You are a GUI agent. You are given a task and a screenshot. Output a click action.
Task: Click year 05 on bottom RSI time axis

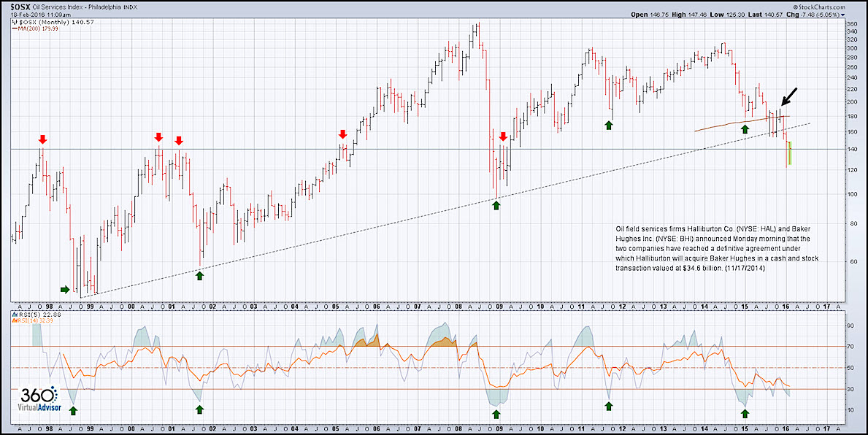336,429
